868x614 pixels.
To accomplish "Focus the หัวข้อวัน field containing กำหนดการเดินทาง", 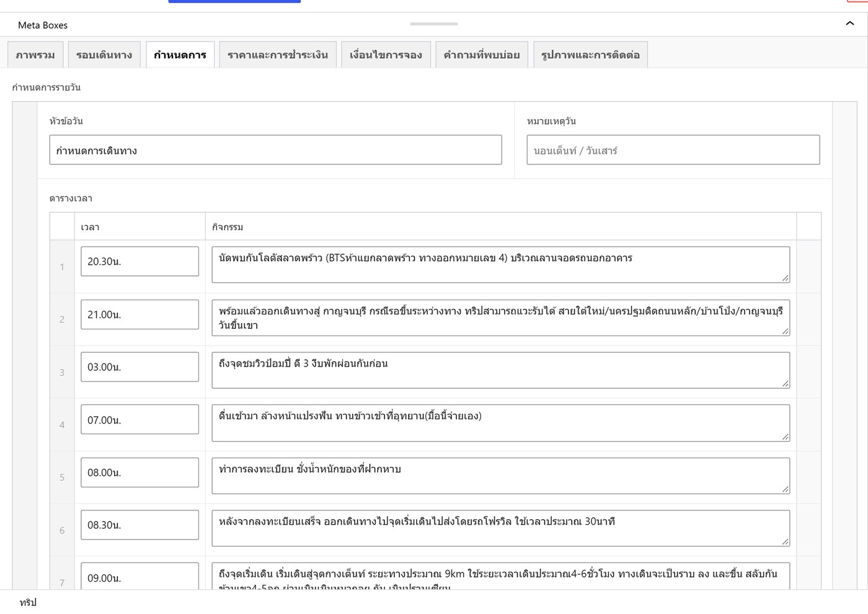I will point(275,150).
